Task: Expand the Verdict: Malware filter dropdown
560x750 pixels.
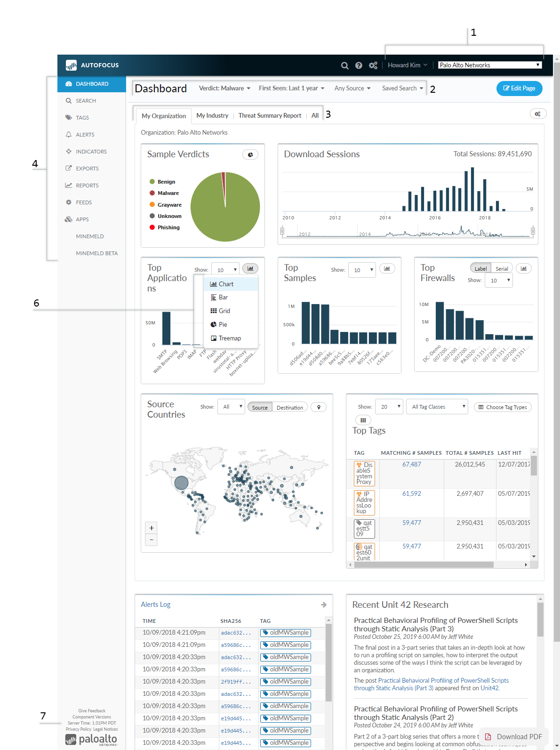Action: (224, 89)
